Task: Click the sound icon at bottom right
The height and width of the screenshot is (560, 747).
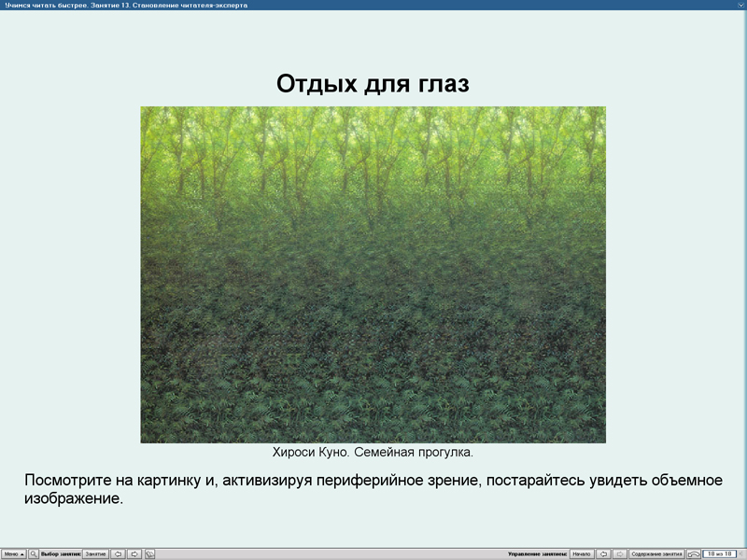Action: 741,553
